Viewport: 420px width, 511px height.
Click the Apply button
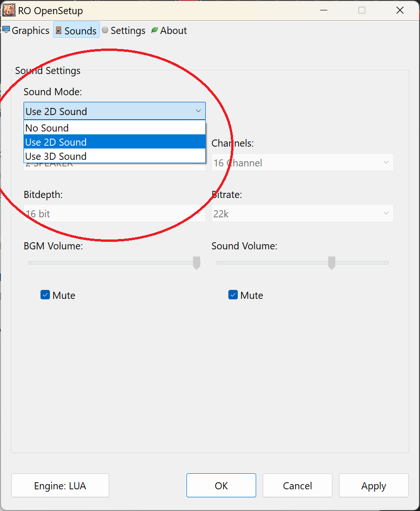coord(373,486)
